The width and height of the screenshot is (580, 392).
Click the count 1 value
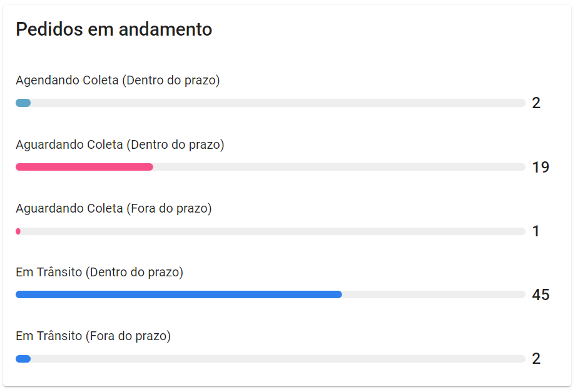(x=536, y=231)
